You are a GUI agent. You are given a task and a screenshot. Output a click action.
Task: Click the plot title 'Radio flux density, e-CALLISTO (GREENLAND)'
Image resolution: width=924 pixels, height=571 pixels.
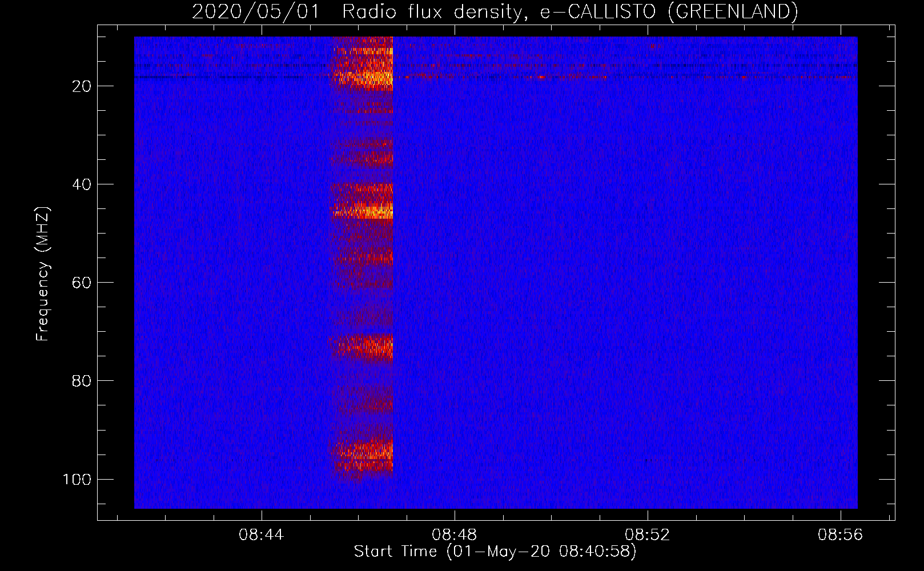(569, 11)
